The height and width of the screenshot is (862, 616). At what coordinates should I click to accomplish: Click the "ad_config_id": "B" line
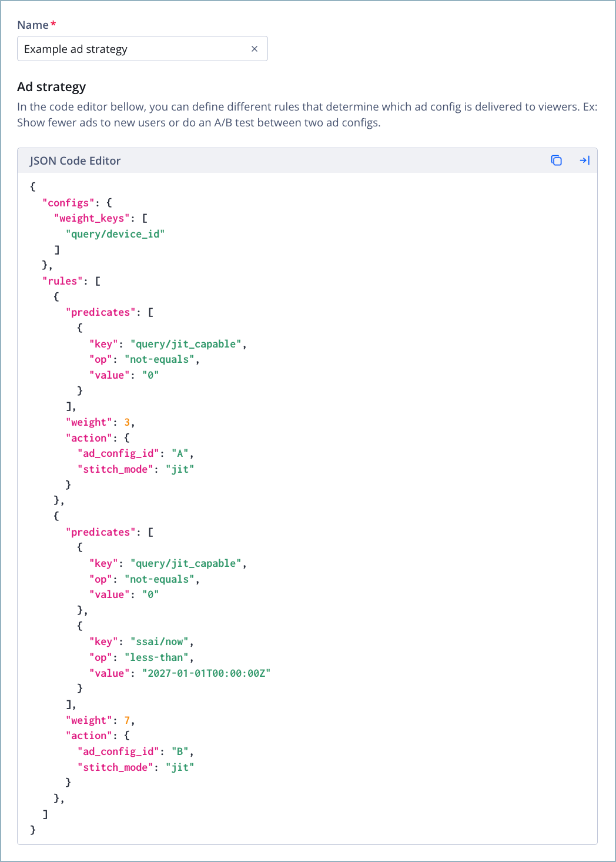[135, 751]
